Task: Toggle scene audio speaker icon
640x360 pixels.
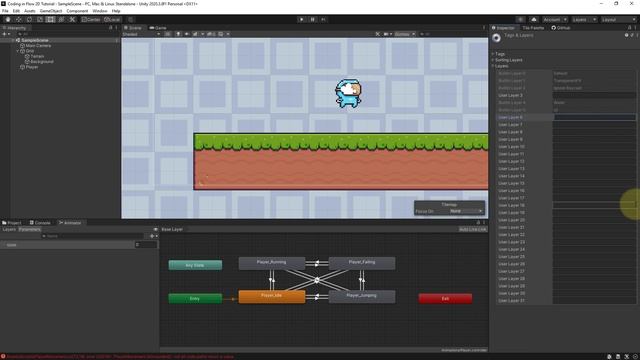Action: pyautogui.click(x=187, y=34)
